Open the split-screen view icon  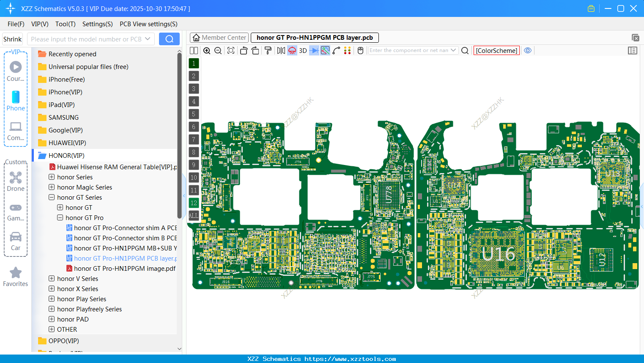pyautogui.click(x=194, y=50)
